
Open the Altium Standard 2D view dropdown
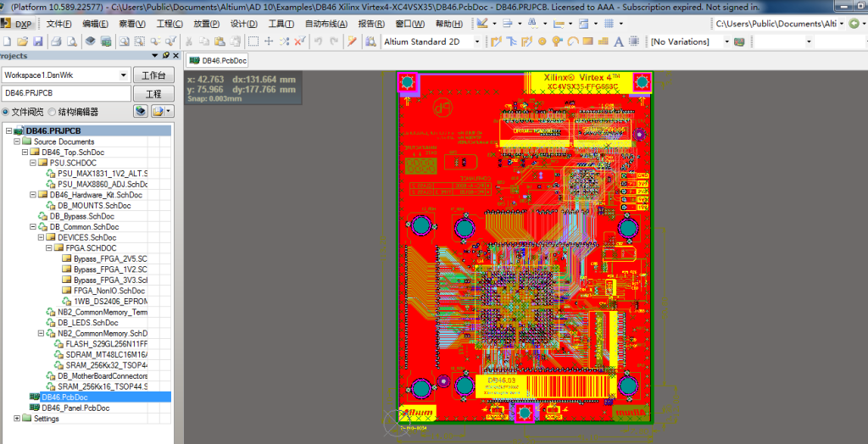476,42
